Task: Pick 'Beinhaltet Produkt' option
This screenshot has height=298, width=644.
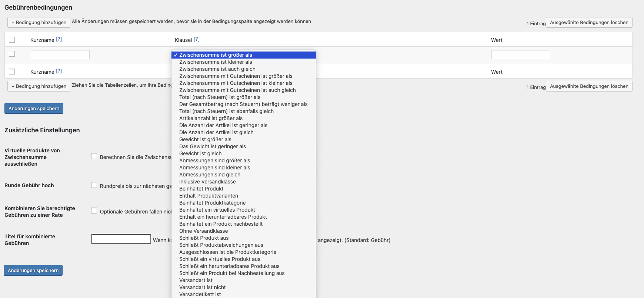Action: [x=244, y=189]
